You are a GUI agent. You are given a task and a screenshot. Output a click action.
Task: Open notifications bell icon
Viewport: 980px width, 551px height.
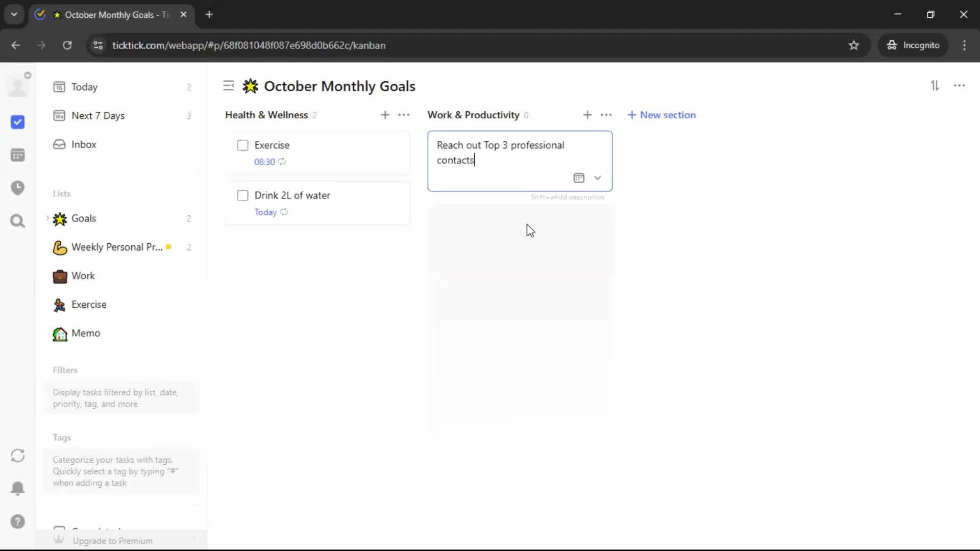(x=17, y=488)
